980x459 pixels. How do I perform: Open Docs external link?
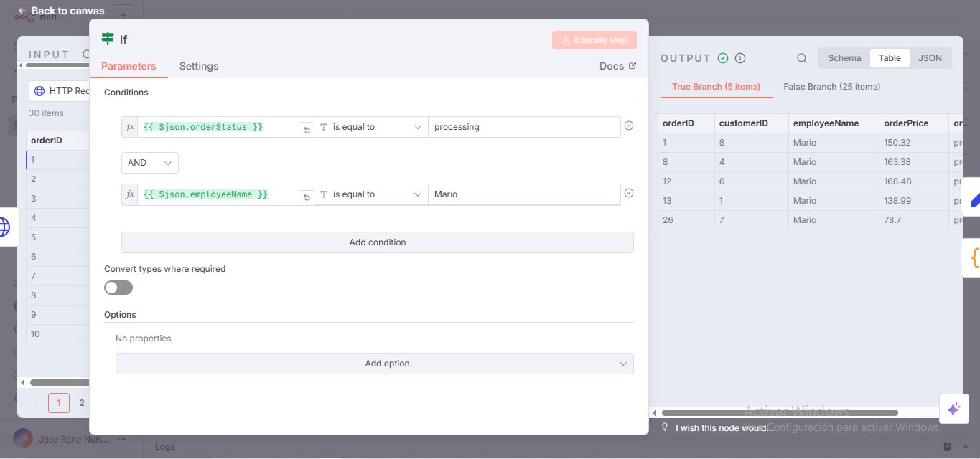(617, 66)
